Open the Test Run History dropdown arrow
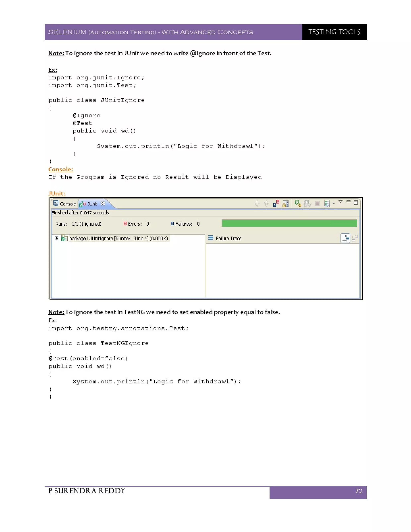The height and width of the screenshot is (532, 411). tap(334, 203)
